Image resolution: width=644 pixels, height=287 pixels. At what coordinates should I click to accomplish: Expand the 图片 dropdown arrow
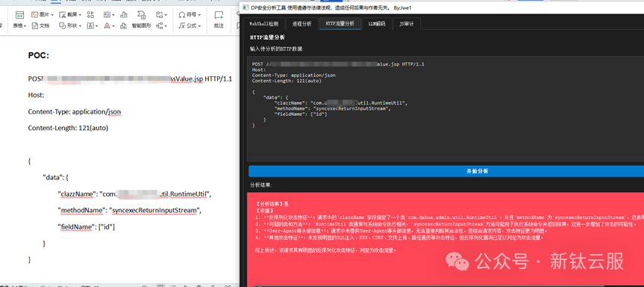tap(53, 15)
